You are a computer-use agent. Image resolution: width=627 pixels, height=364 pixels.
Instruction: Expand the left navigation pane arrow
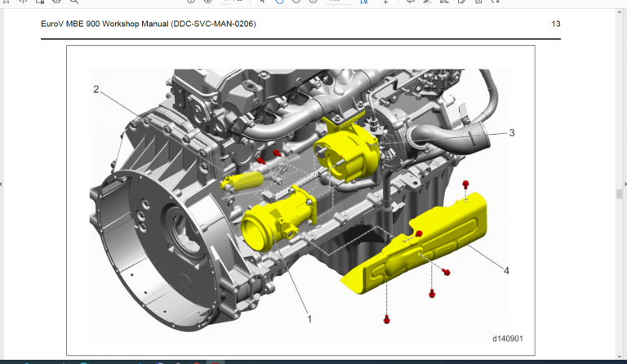pyautogui.click(x=2, y=184)
